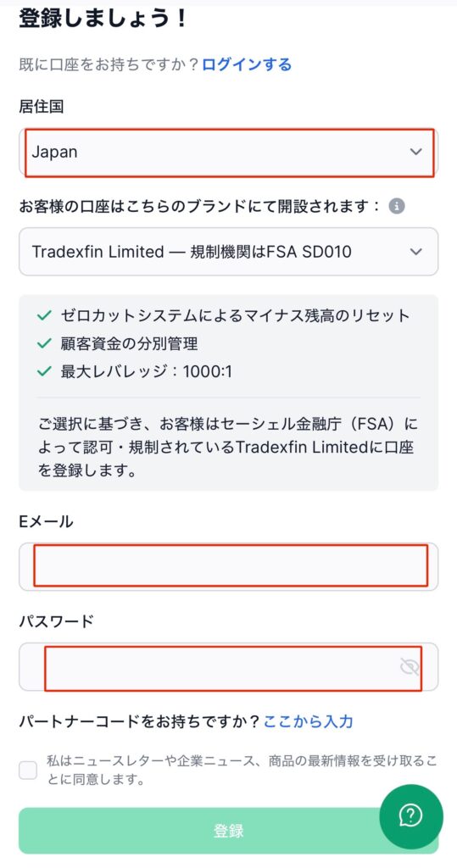Click checkmark icon next to ゼロカットシステム
This screenshot has height=868, width=457.
(44, 316)
